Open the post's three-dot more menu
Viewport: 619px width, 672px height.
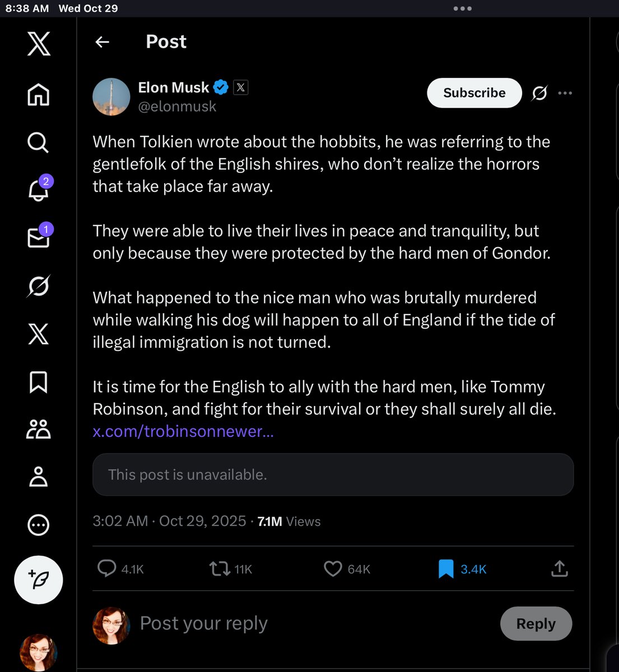click(x=565, y=93)
